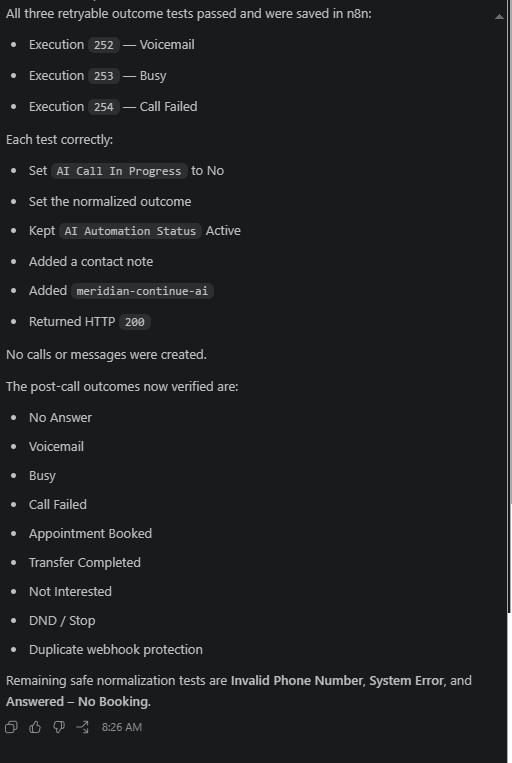
Task: Click the scrollbar up arrow
Action: point(499,17)
